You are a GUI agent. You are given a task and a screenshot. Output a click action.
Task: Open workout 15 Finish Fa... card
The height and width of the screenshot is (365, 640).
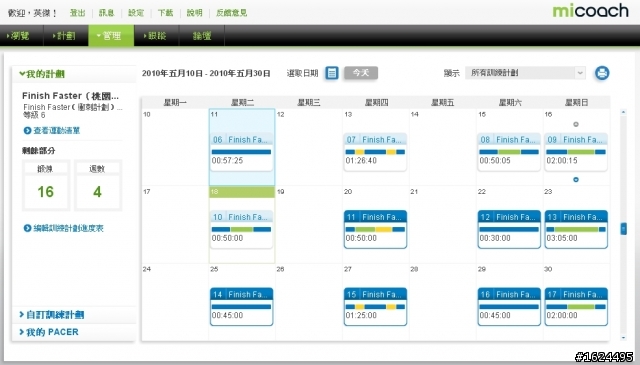point(376,307)
